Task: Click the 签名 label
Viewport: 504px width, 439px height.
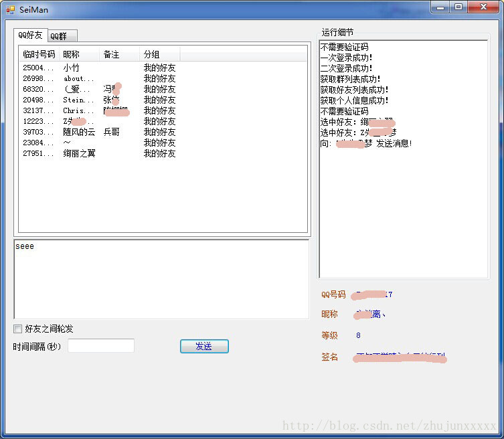Action: [329, 357]
